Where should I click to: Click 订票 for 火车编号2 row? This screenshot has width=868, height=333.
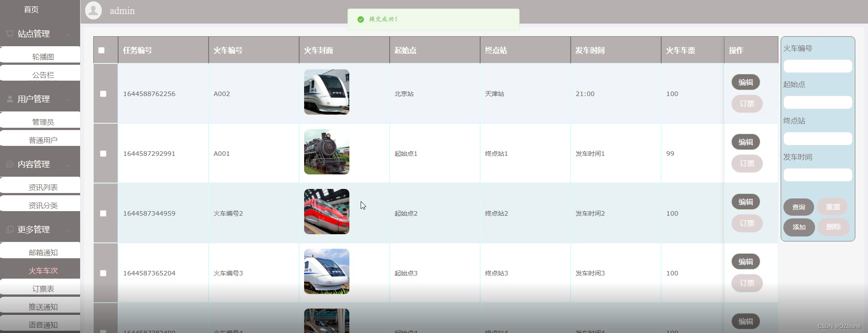tap(747, 223)
